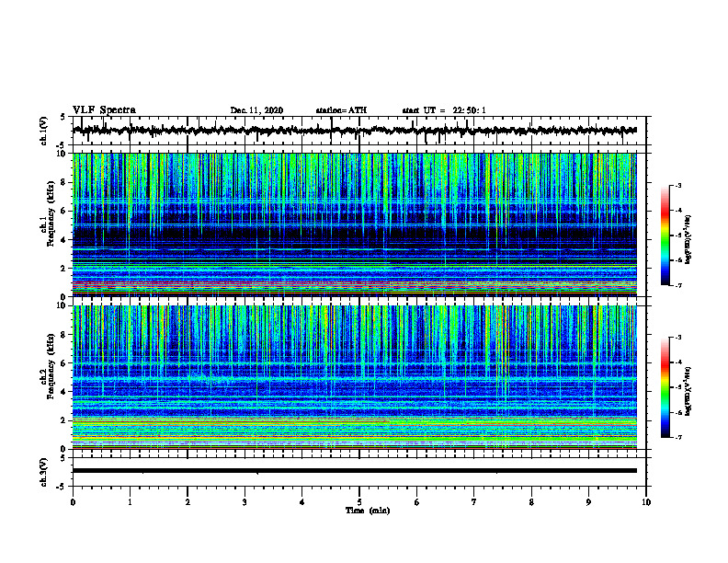Click the ch.3 flat black voltage trace

[x=354, y=471]
